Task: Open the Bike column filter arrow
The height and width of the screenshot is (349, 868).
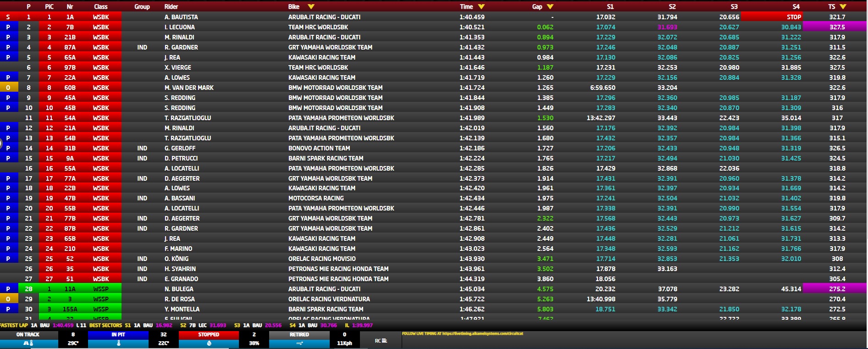Action: (311, 6)
